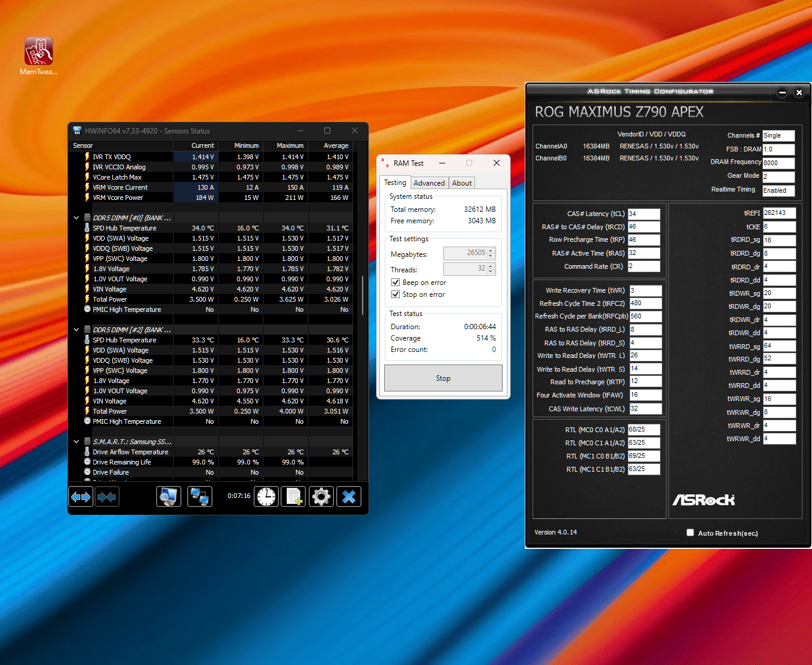Click the thermometer icon on SPD Hub Temperature row of DIMM #0
The height and width of the screenshot is (665, 812).
87,228
